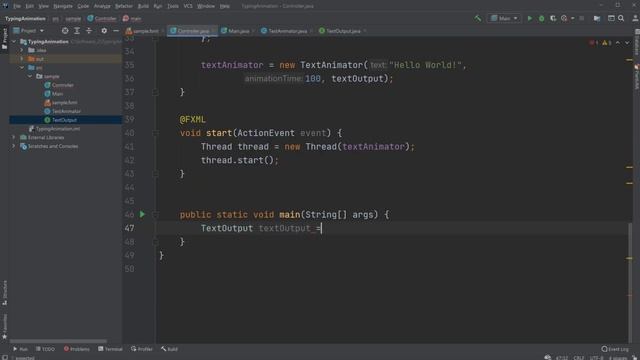Image resolution: width=640 pixels, height=360 pixels.
Task: Click the Structure side tab on left edge
Action: pos(4,293)
